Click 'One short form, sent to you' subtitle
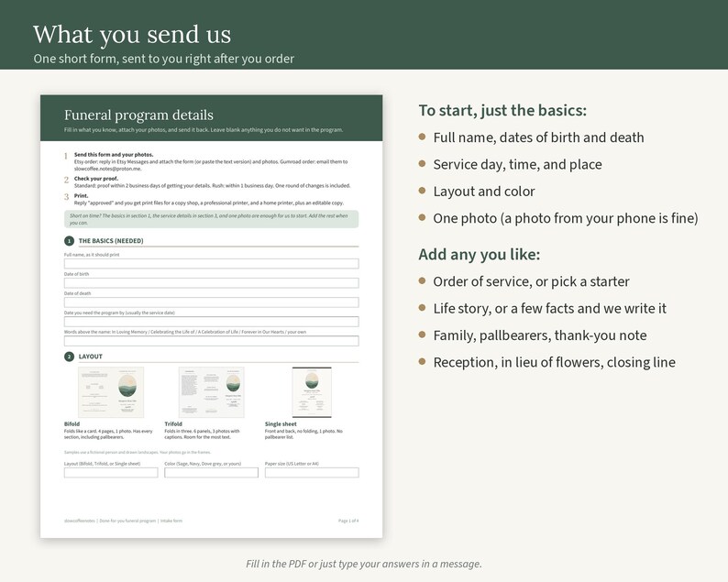 pos(164,59)
